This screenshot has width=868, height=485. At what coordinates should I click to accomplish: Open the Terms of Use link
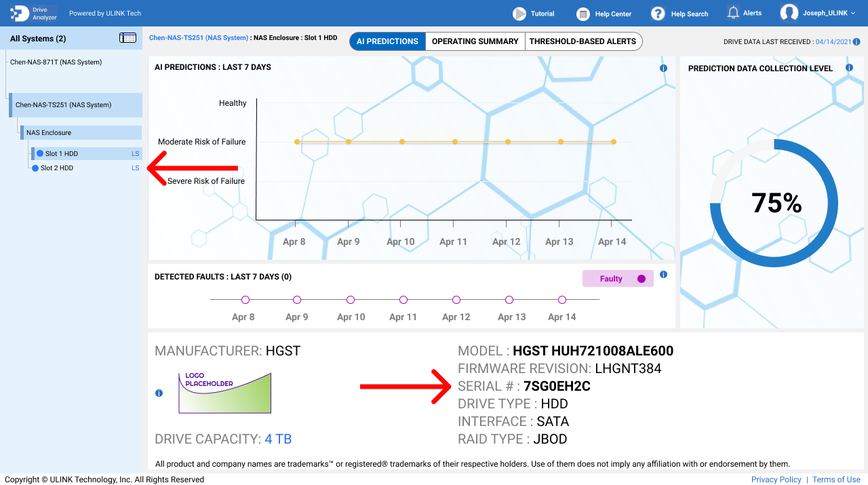click(x=836, y=480)
